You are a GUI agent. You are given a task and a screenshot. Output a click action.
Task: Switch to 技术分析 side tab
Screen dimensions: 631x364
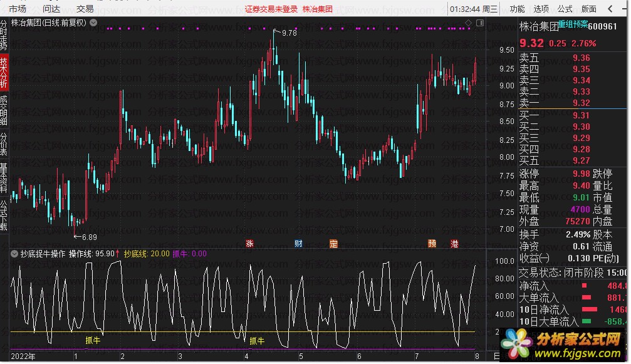click(x=4, y=73)
